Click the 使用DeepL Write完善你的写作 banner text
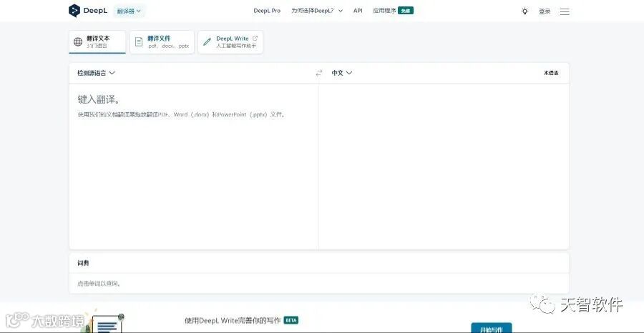The height and width of the screenshot is (333, 644). click(x=233, y=320)
